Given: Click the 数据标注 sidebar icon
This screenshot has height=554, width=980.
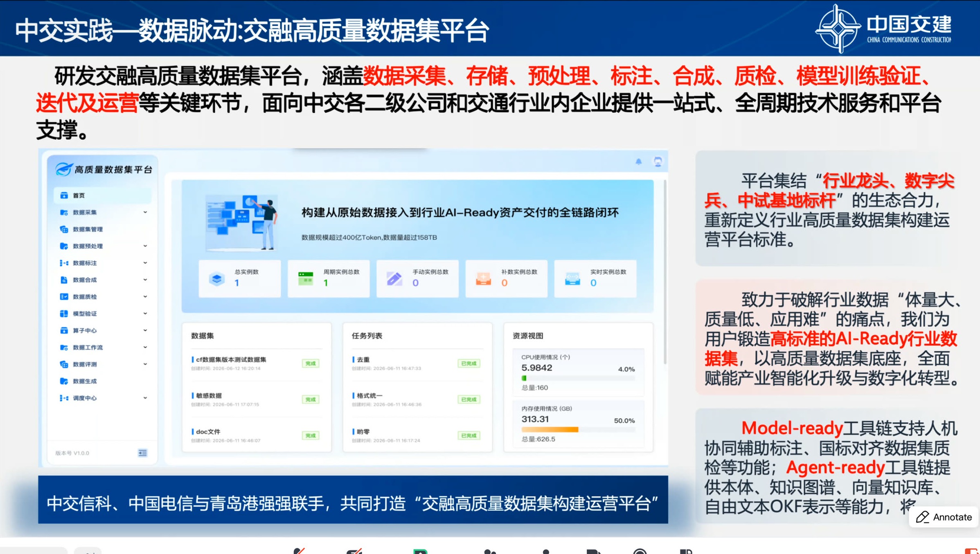Looking at the screenshot, I should [x=64, y=263].
